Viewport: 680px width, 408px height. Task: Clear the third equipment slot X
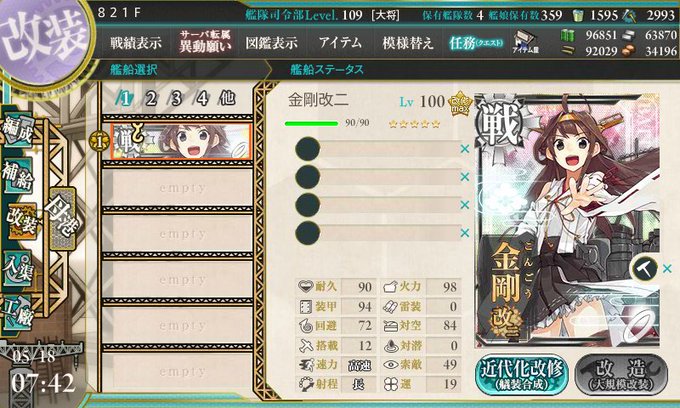tap(464, 205)
